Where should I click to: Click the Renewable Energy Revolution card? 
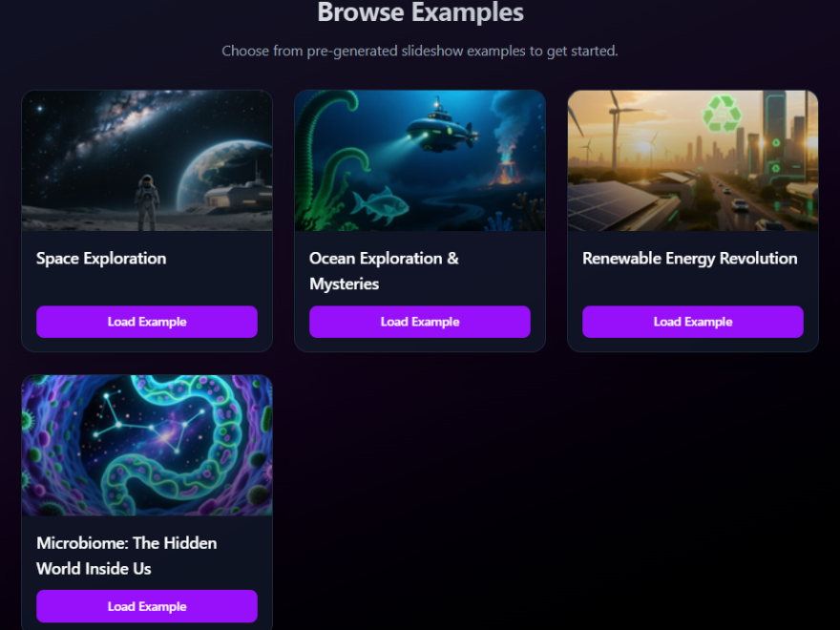(x=692, y=220)
